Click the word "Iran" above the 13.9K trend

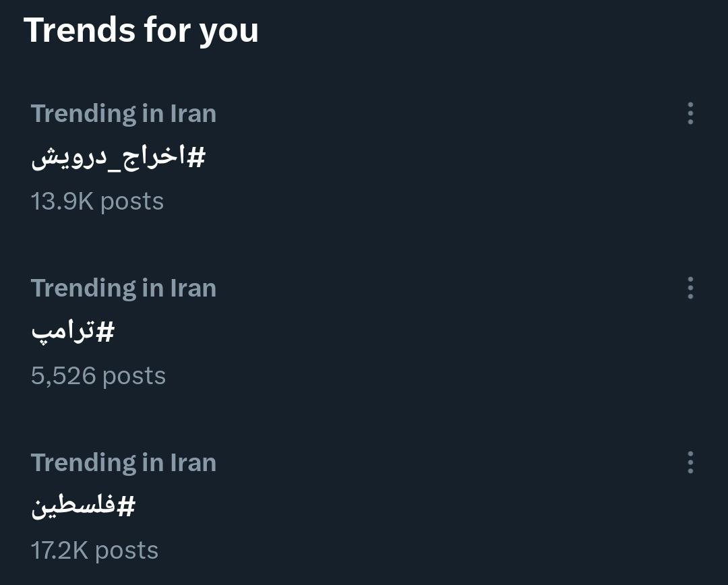click(193, 113)
